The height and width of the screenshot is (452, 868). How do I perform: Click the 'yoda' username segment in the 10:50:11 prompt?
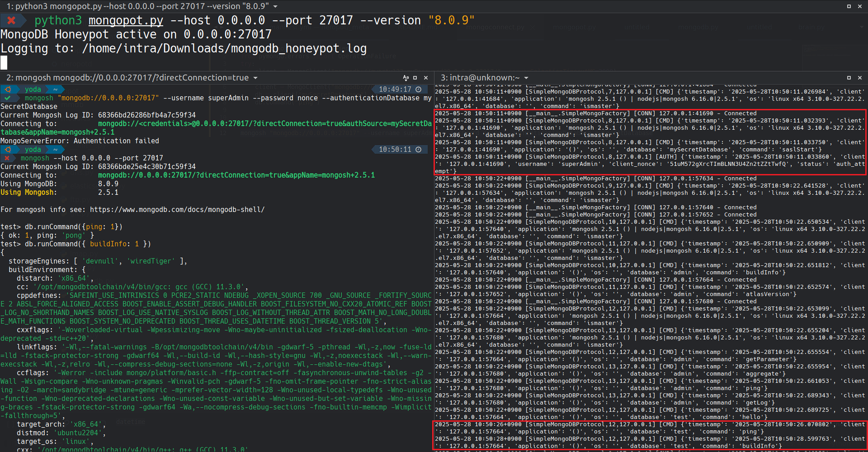coord(33,150)
